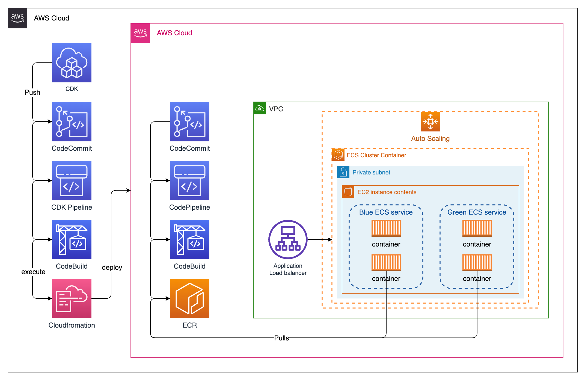The height and width of the screenshot is (380, 588).
Task: Click the bottom container in Green ECS service
Action: [477, 263]
